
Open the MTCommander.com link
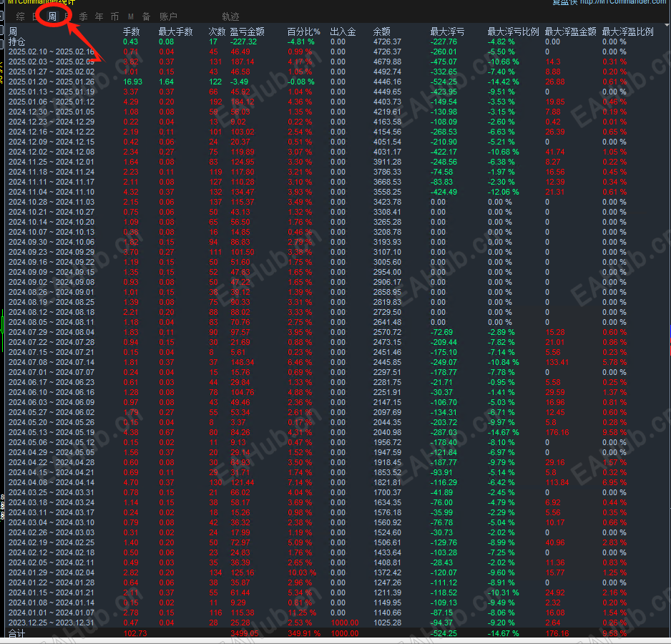tap(622, 2)
